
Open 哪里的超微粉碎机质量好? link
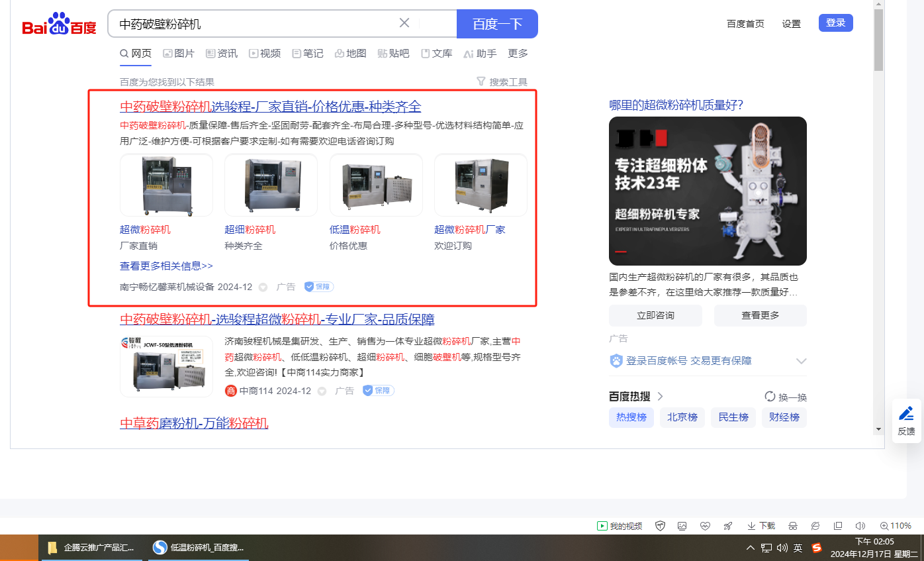(x=676, y=105)
